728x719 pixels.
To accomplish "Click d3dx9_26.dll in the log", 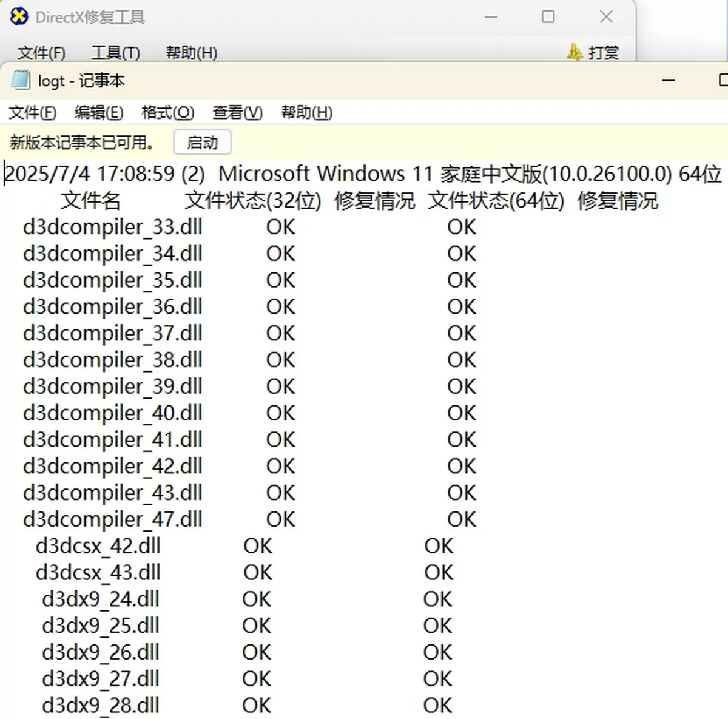I will point(101,653).
